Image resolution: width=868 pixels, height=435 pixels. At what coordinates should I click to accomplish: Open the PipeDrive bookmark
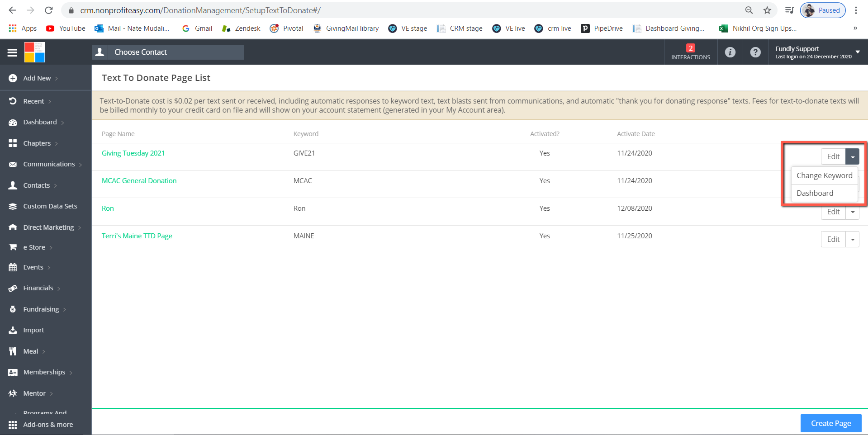coord(602,28)
